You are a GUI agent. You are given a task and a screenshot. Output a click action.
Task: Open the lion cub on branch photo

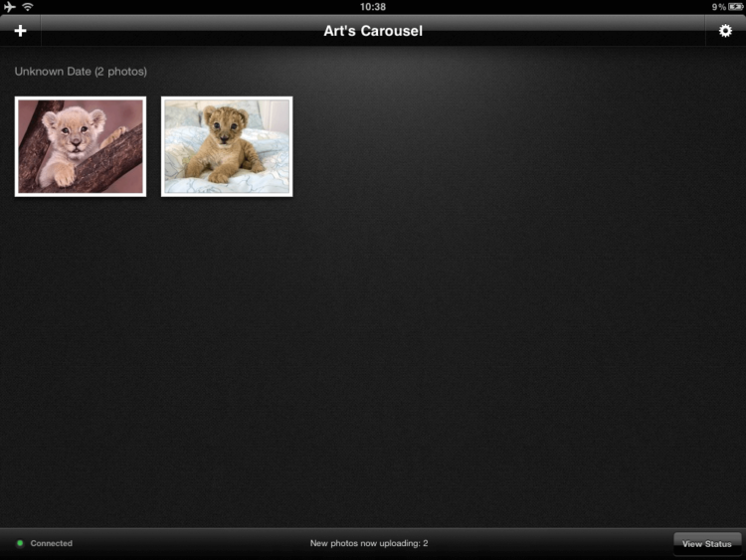pyautogui.click(x=81, y=146)
